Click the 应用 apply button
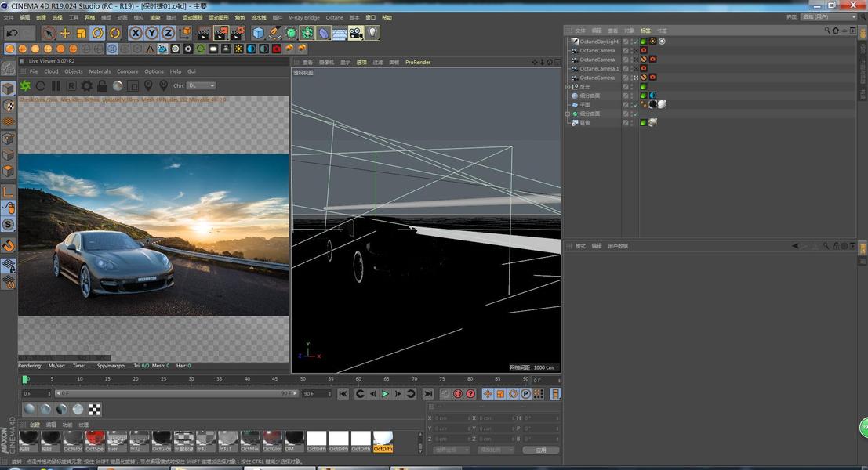868x470 pixels. coord(541,450)
